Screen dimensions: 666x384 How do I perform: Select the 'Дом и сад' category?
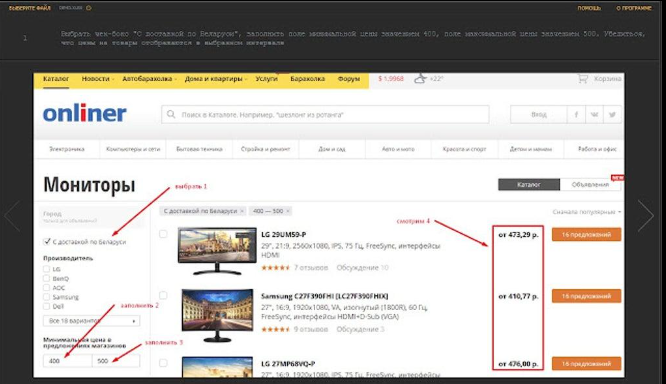click(x=332, y=149)
